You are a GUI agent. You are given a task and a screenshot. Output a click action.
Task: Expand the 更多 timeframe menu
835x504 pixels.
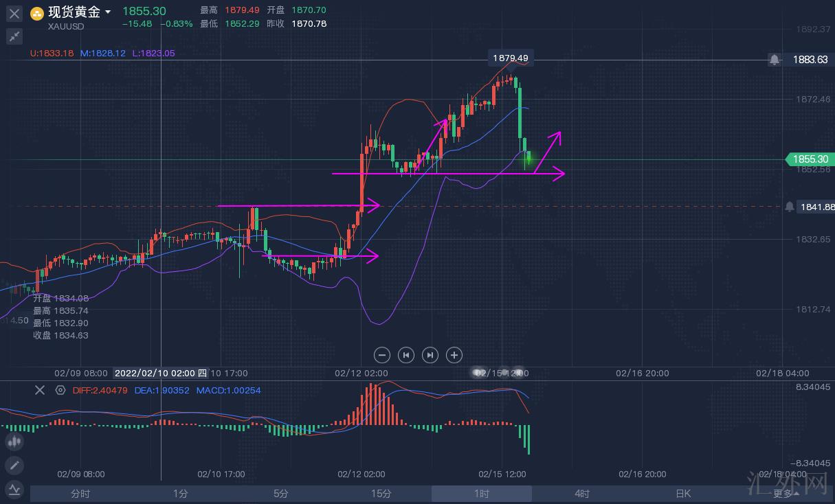click(783, 494)
